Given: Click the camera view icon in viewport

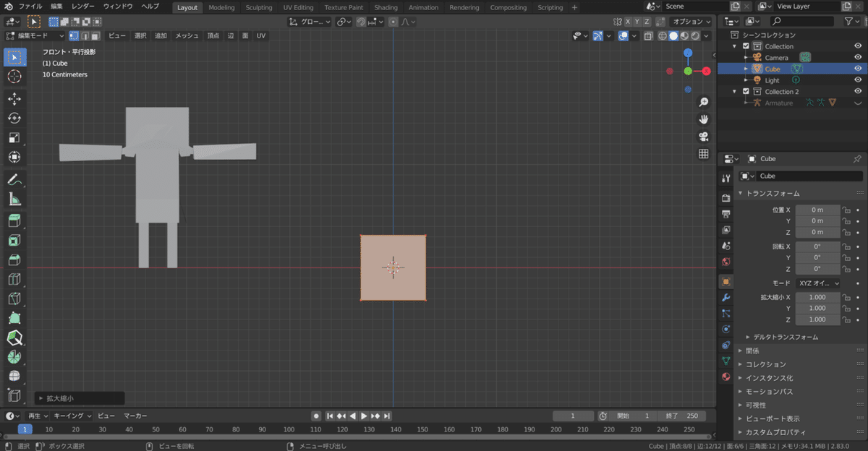Looking at the screenshot, I should (x=703, y=137).
